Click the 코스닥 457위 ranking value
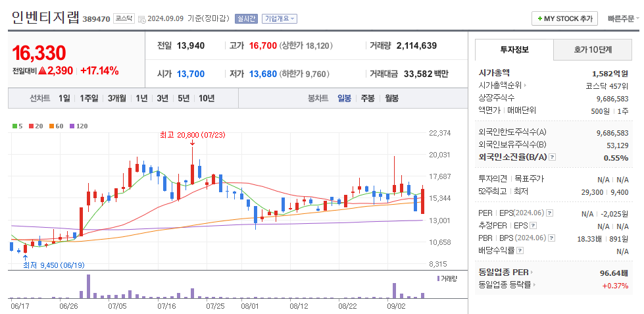Screen dimensions: 644x314 [x=607, y=86]
